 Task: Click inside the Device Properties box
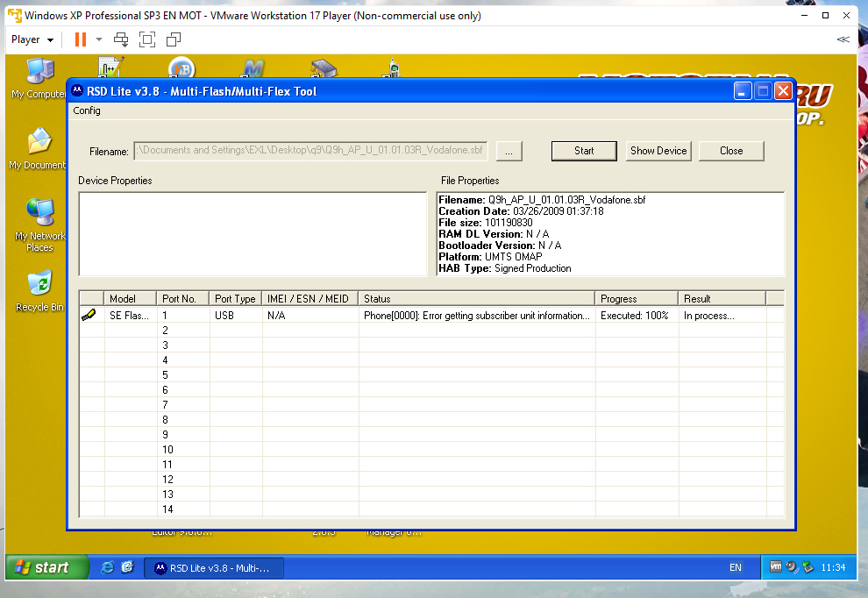click(x=253, y=233)
